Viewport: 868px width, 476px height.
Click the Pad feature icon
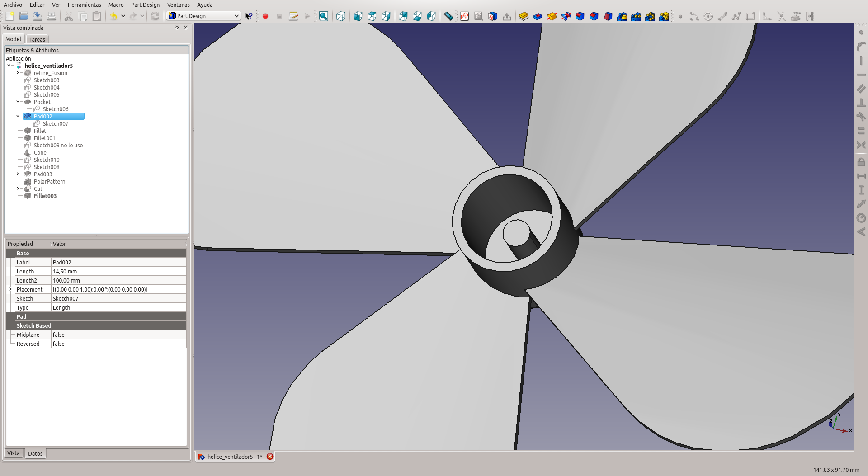[x=524, y=16]
